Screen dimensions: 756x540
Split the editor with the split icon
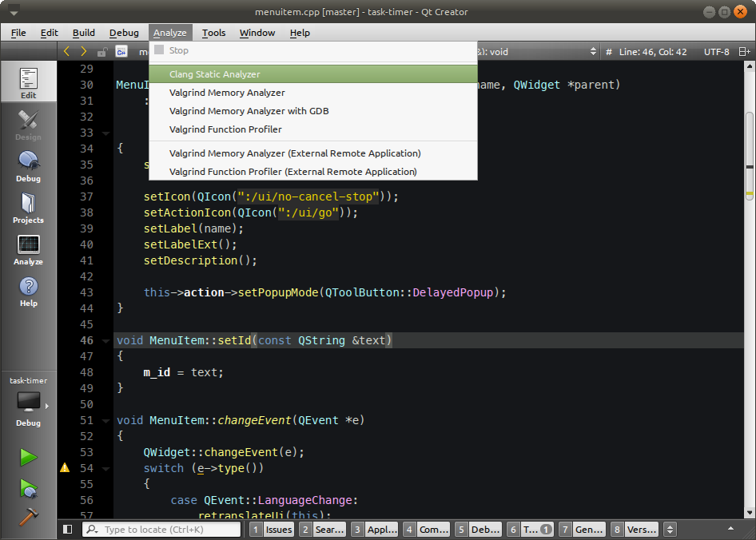click(745, 52)
